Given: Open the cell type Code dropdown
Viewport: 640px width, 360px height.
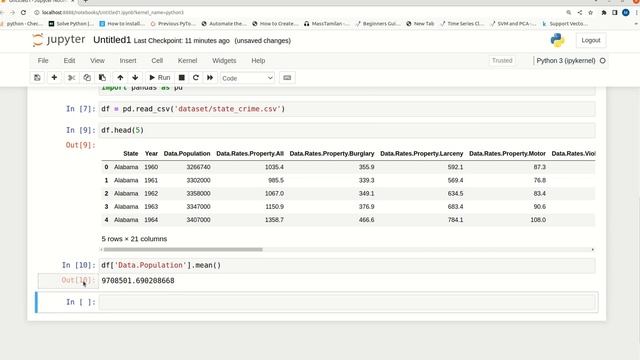Looking at the screenshot, I should 247,78.
